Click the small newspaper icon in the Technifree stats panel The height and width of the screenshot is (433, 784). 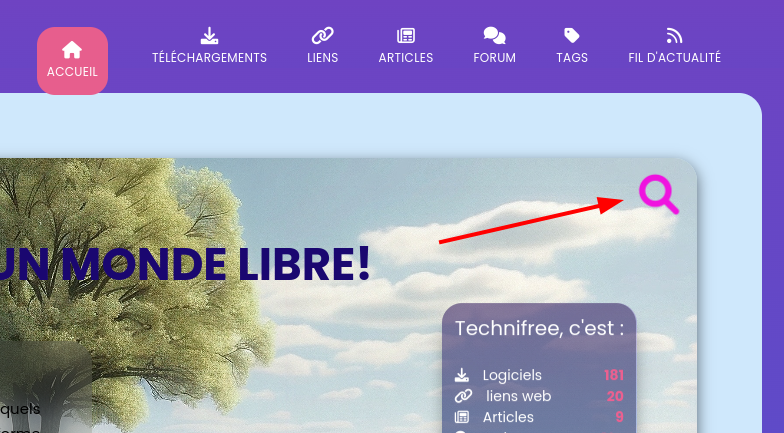462,416
